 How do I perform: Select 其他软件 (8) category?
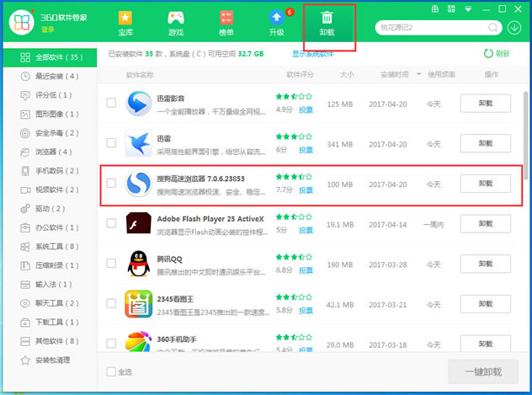pos(50,341)
